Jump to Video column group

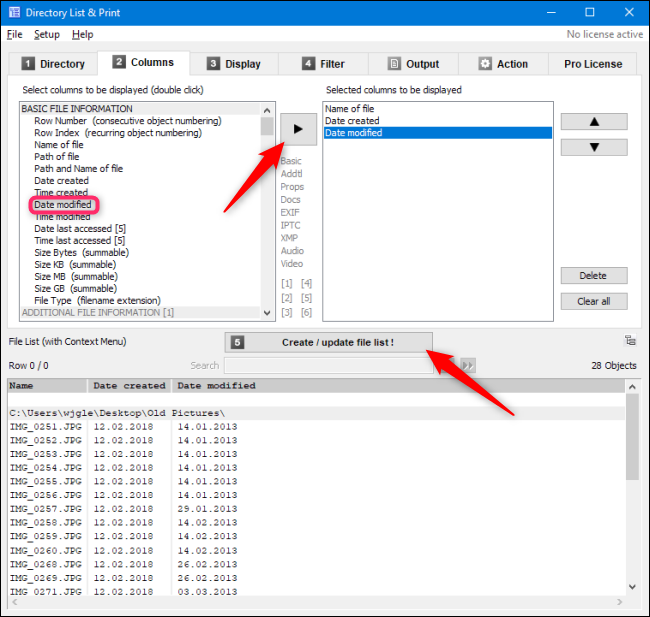click(292, 264)
